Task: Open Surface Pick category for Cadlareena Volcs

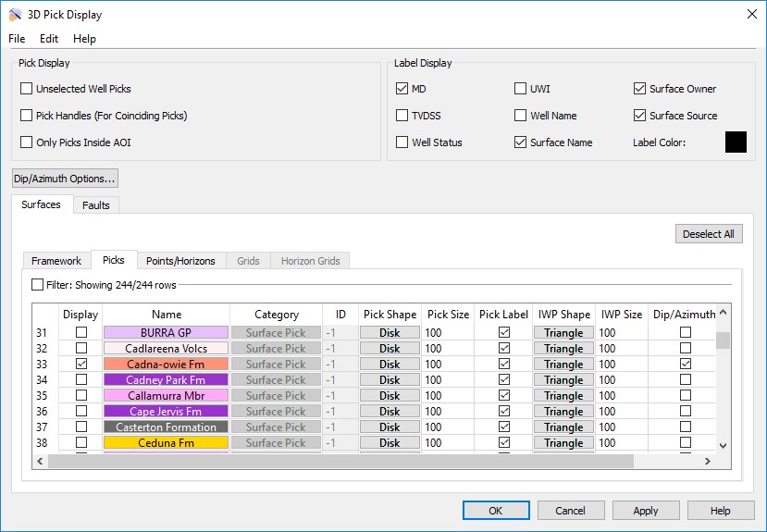Action: coord(276,349)
